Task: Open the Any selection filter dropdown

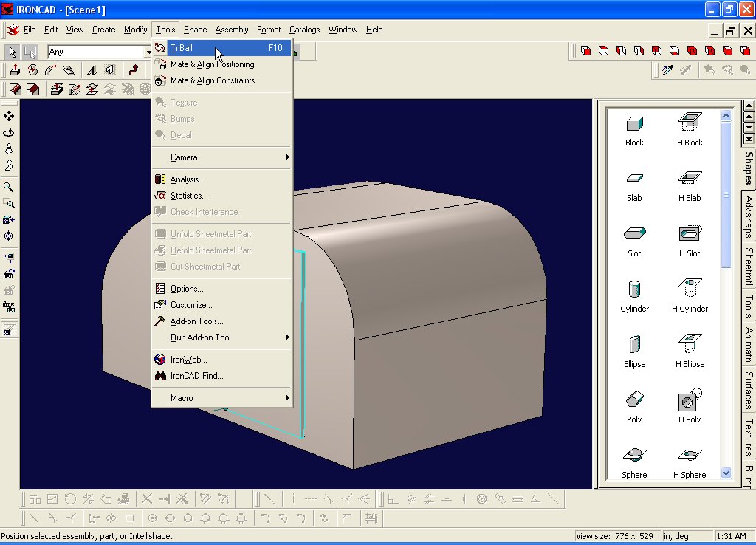Action: [148, 52]
